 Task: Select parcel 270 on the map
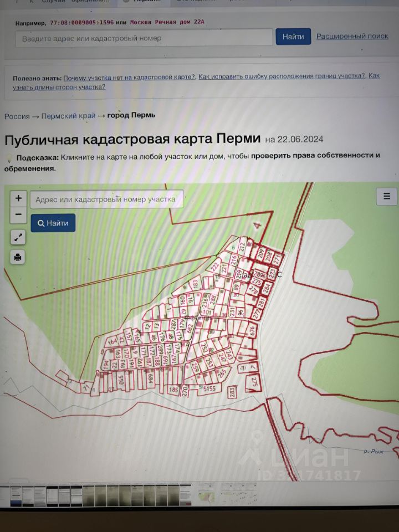pos(185,391)
